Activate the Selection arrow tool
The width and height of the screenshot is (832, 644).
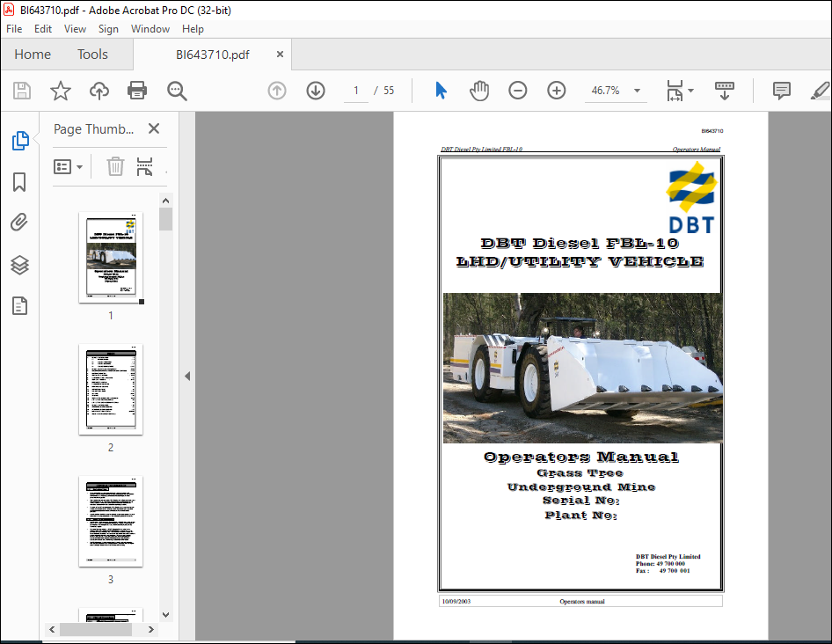pyautogui.click(x=441, y=91)
